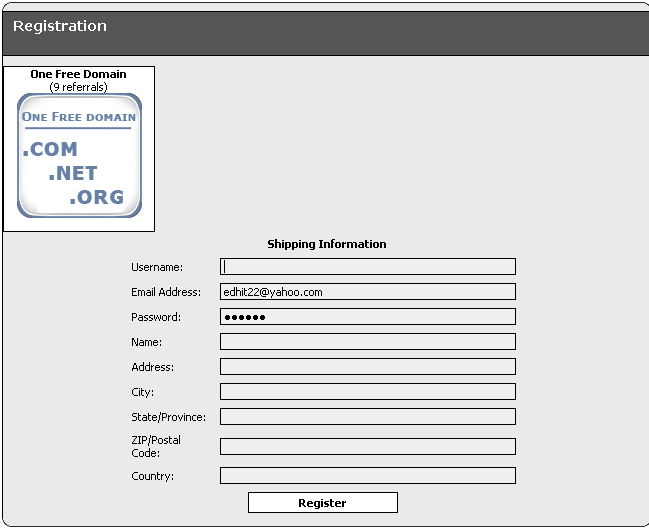Click the "Address:" label

[153, 367]
